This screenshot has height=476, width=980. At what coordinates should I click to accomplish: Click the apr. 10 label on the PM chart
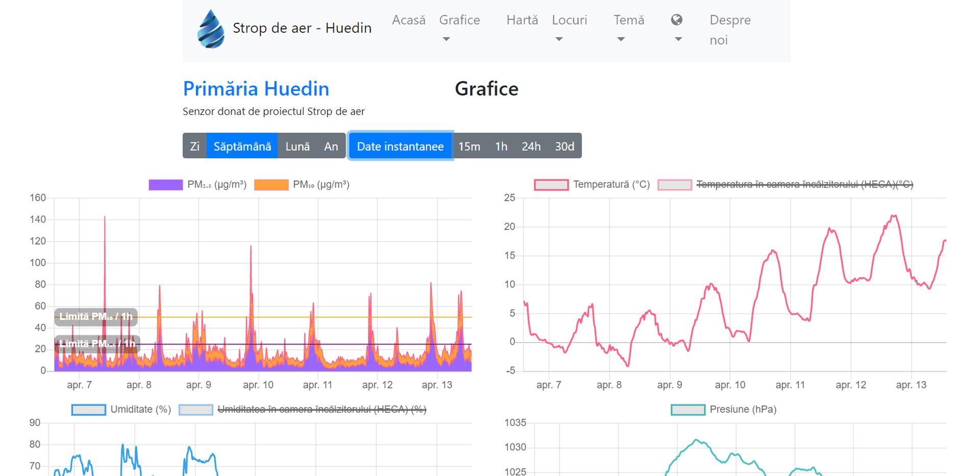coord(258,385)
